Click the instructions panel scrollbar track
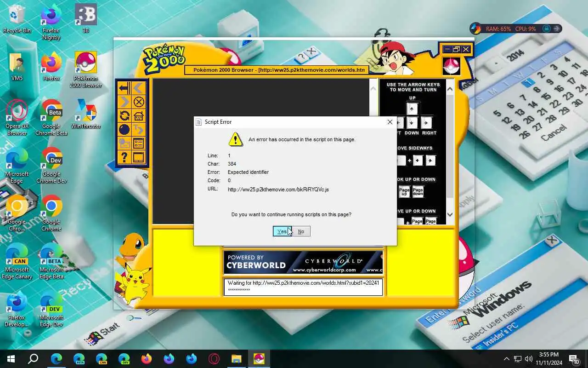This screenshot has height=368, width=588. [450, 152]
